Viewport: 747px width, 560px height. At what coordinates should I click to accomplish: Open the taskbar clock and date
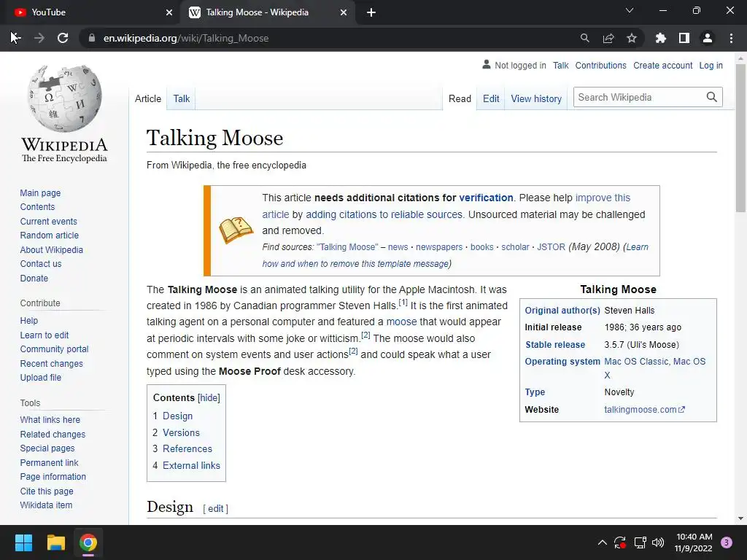click(694, 542)
